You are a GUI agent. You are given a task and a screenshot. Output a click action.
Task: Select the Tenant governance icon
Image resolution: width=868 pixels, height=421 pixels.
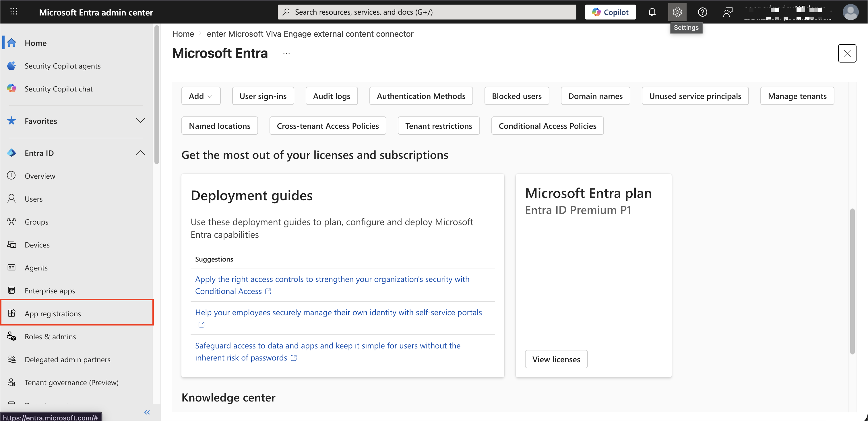coord(11,382)
